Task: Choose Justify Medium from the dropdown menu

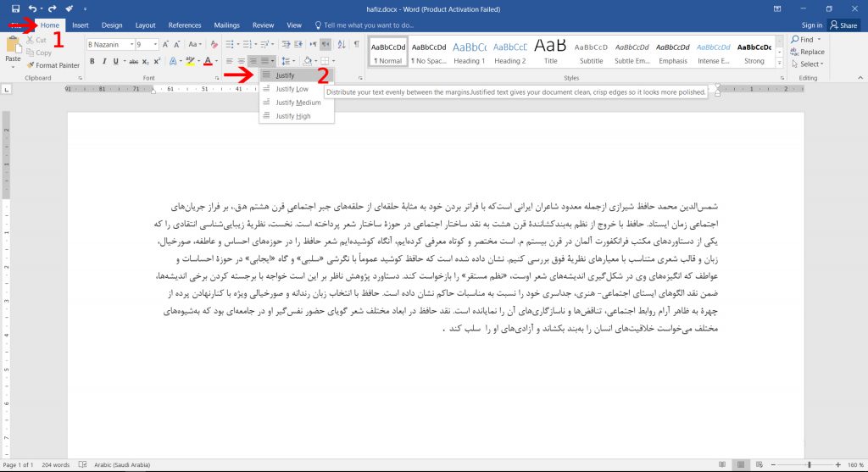Action: pos(297,103)
